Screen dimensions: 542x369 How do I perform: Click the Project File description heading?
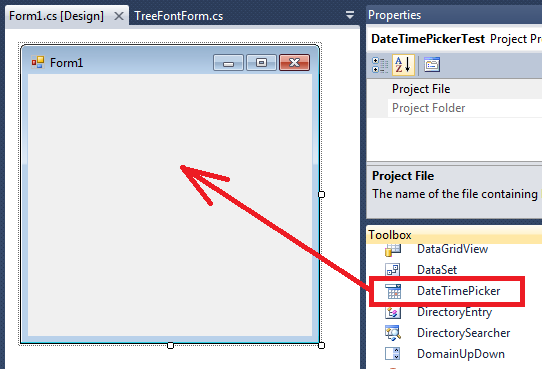pos(403,176)
